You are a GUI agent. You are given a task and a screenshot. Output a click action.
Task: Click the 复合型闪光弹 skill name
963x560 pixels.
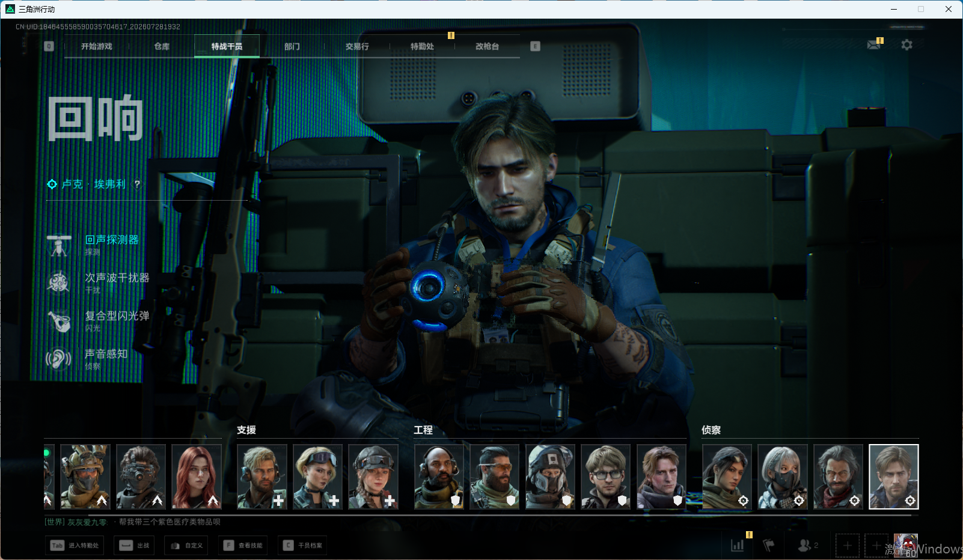click(117, 315)
